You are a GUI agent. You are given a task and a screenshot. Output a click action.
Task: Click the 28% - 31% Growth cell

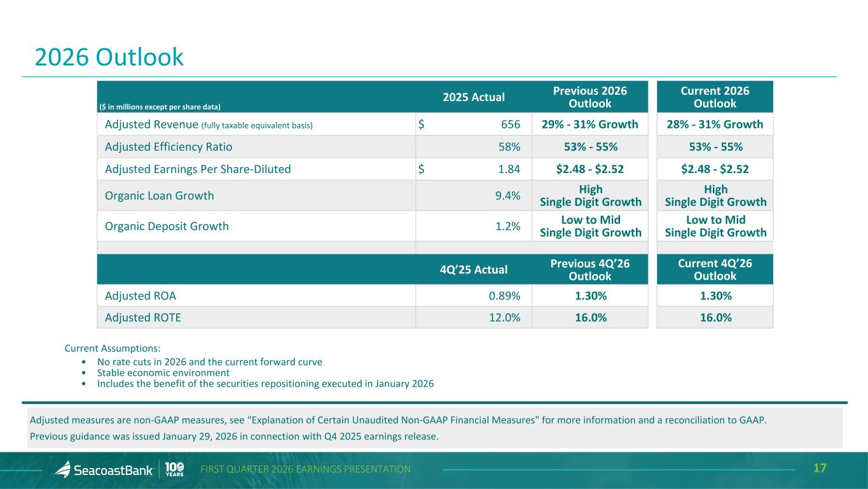tap(715, 125)
